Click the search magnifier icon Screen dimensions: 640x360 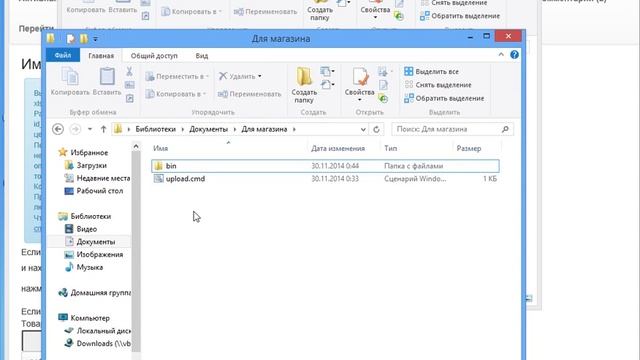point(505,129)
